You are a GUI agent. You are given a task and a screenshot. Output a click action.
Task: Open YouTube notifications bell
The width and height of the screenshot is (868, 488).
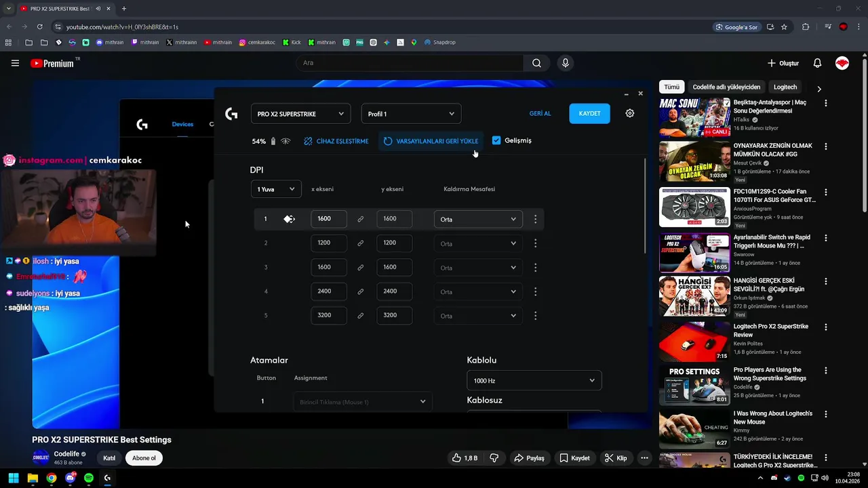(x=817, y=63)
